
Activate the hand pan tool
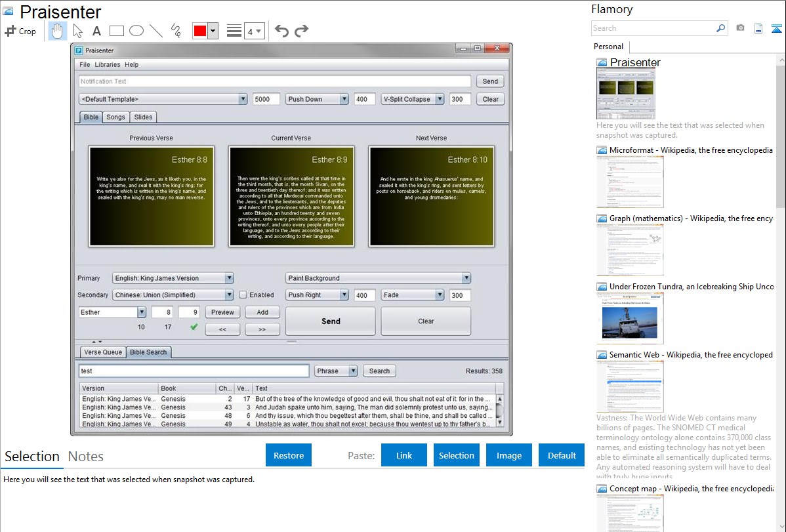[x=57, y=31]
